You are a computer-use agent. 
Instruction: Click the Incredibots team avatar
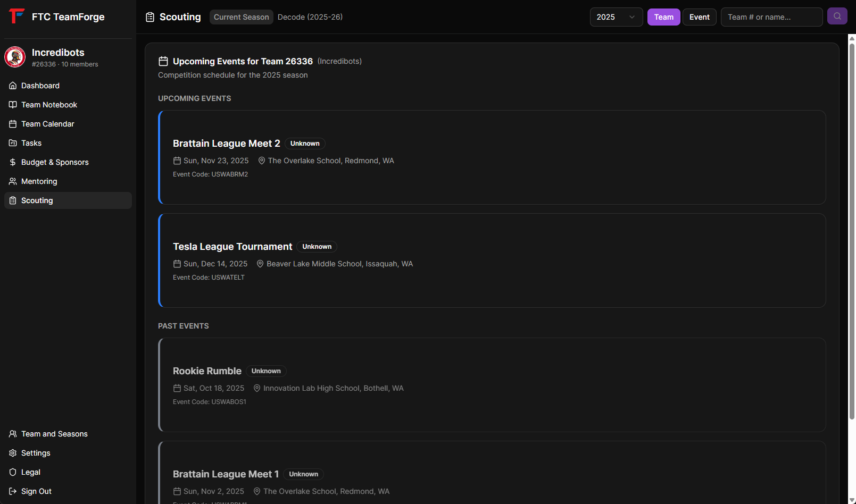point(15,57)
